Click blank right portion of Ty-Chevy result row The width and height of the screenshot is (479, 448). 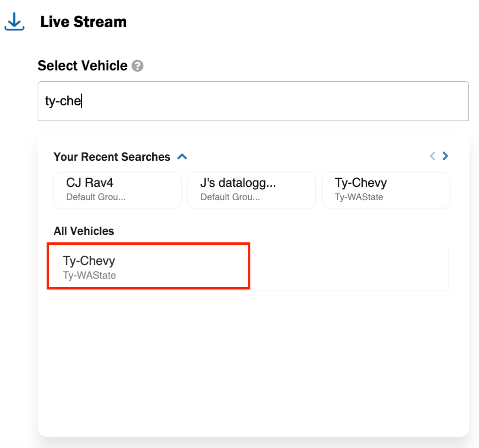(x=349, y=269)
